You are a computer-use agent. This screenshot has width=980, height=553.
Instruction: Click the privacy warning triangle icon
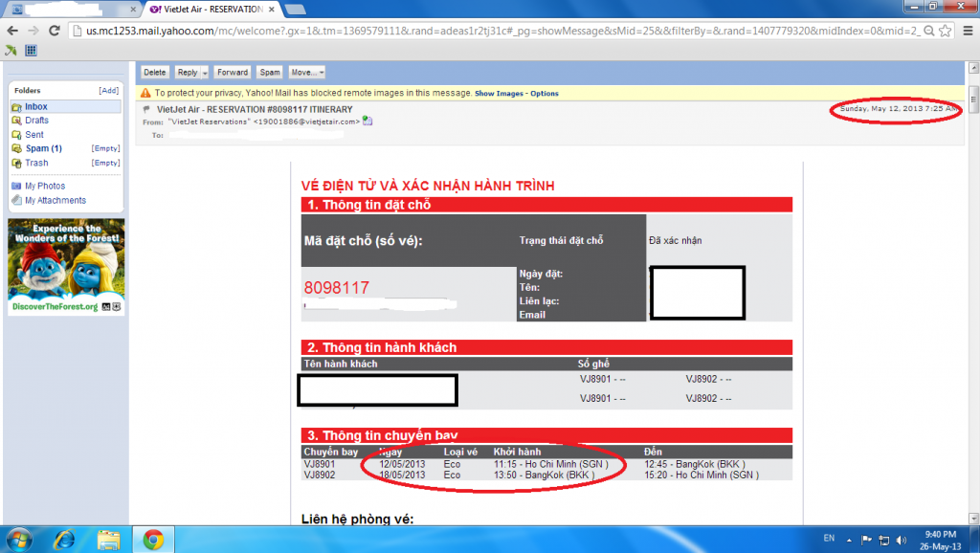pos(145,93)
